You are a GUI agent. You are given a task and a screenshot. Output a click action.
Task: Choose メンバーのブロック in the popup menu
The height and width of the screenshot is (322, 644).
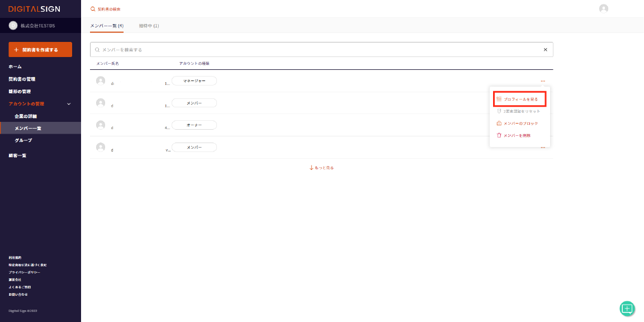[x=520, y=123]
